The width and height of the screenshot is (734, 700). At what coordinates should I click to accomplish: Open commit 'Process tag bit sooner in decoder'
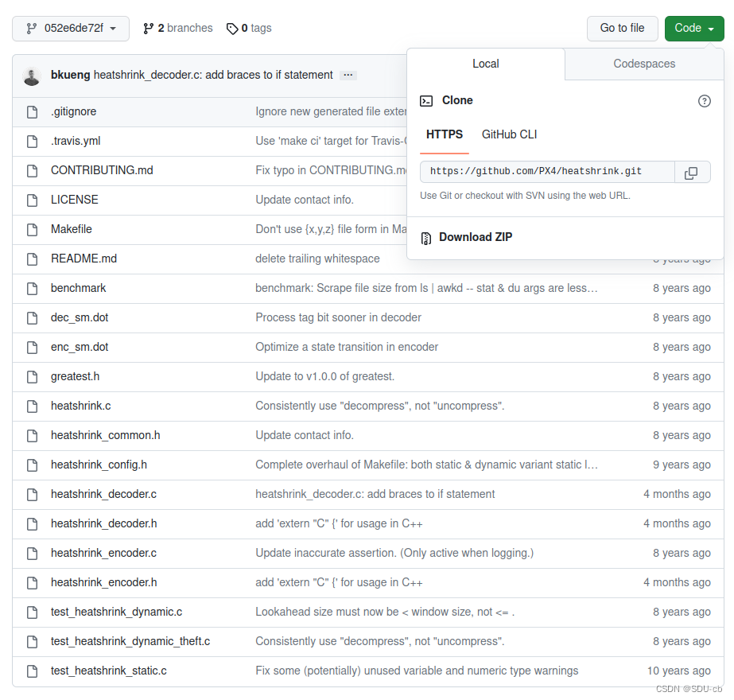coord(338,317)
